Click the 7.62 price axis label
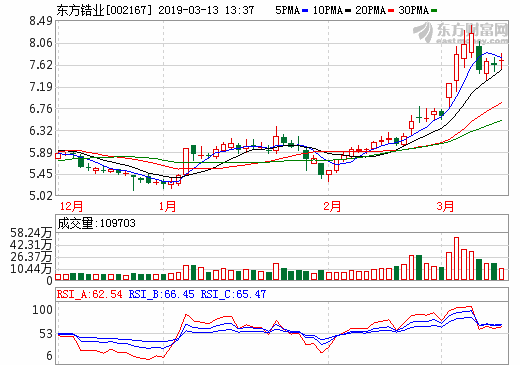 pyautogui.click(x=41, y=65)
